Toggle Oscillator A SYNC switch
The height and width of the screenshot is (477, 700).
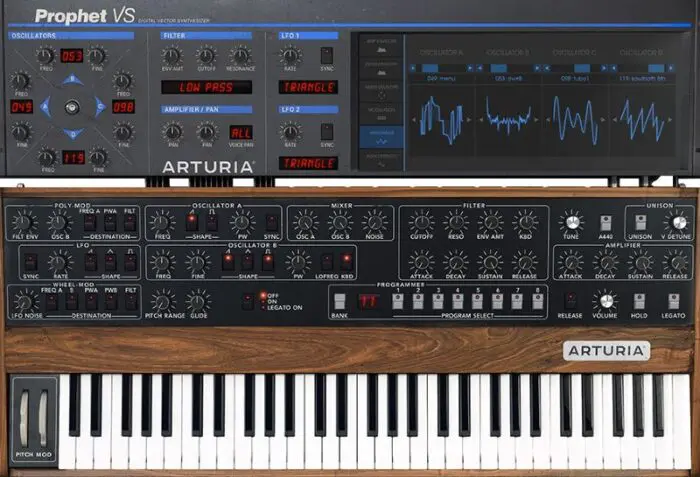pyautogui.click(x=271, y=222)
